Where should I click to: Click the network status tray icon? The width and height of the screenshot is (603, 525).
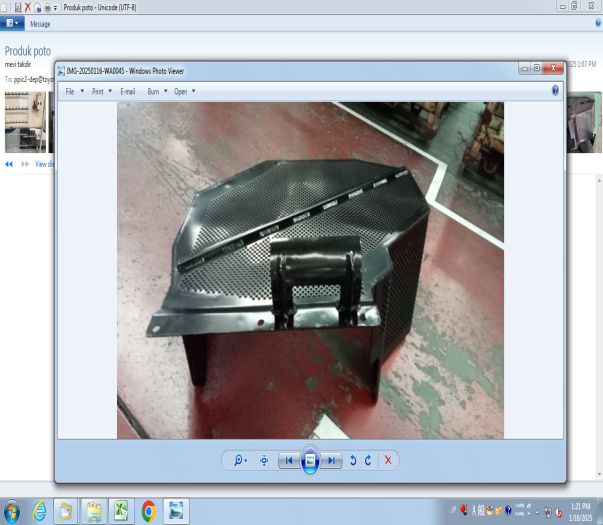[x=548, y=512]
